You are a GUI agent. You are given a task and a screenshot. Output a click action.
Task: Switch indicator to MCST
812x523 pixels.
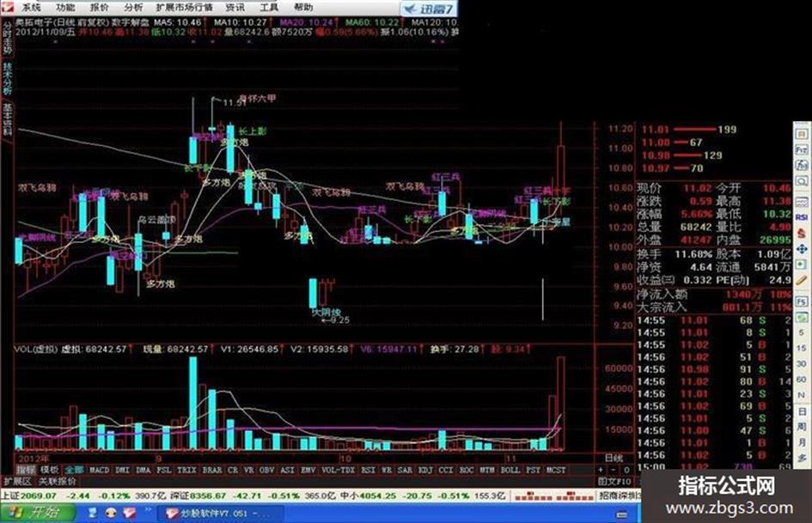tap(556, 470)
